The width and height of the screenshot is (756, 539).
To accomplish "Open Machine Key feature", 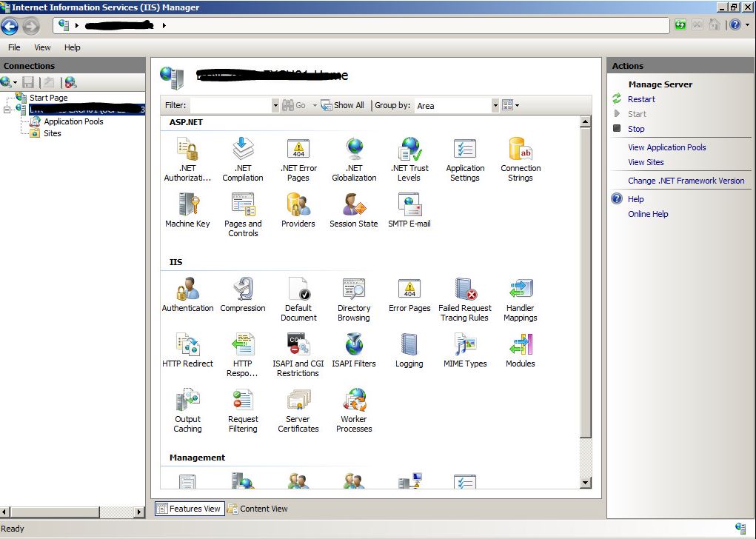I will [187, 210].
